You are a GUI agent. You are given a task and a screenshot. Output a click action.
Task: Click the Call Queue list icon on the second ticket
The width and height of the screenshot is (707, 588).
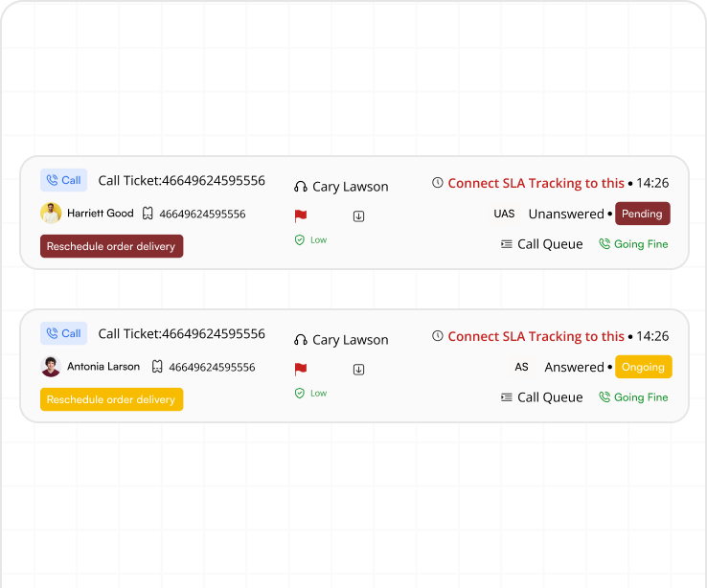pos(507,397)
